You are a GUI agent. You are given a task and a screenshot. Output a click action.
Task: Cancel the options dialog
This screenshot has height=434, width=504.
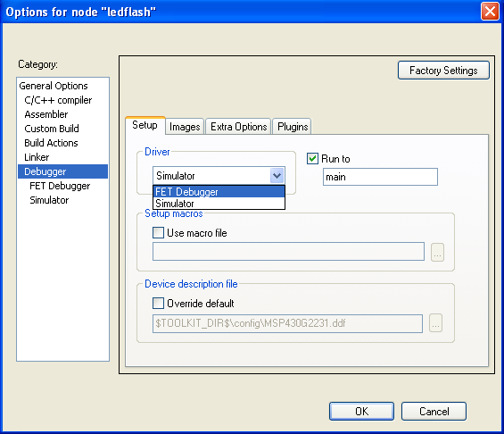coord(434,411)
